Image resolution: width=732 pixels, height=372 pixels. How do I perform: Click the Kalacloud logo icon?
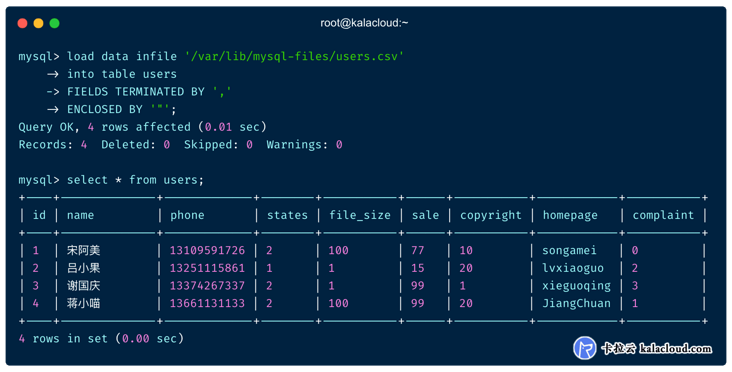pyautogui.click(x=584, y=348)
